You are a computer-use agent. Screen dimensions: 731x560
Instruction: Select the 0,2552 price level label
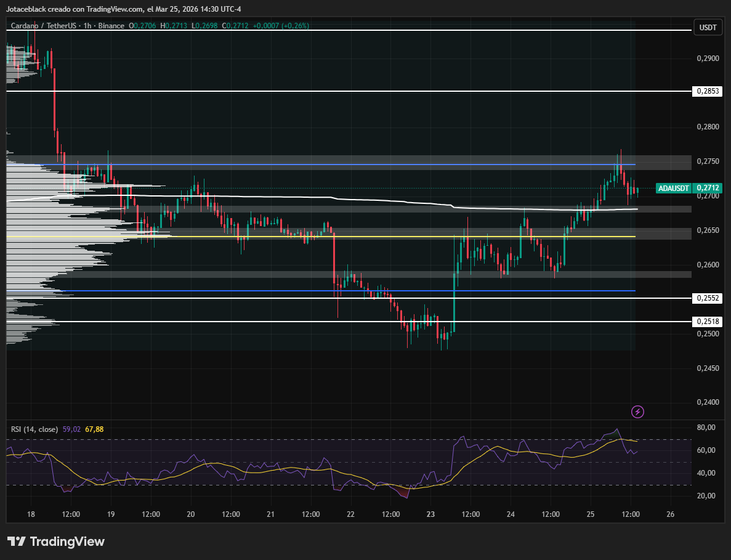[708, 298]
